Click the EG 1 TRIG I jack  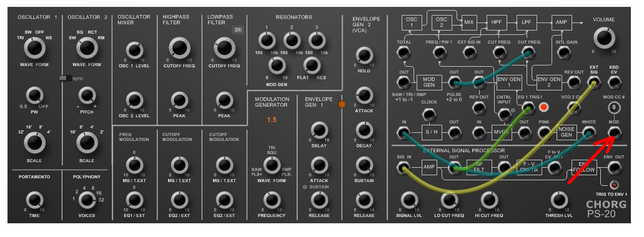tap(528, 109)
